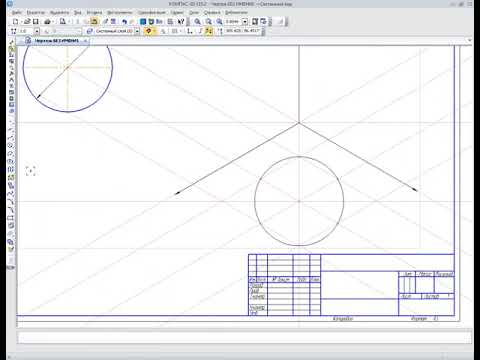The width and height of the screenshot is (480, 360).
Task: Open the Библиотеки menu
Action: coord(236,12)
